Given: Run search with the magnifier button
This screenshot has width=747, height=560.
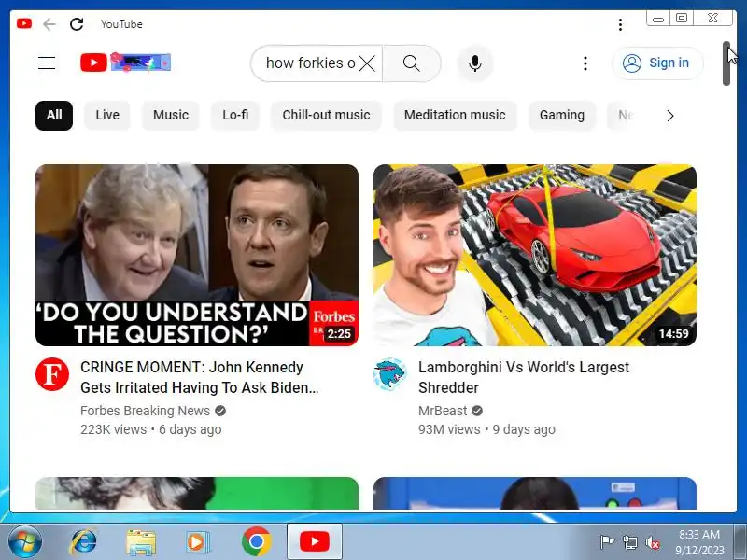Looking at the screenshot, I should tap(412, 63).
